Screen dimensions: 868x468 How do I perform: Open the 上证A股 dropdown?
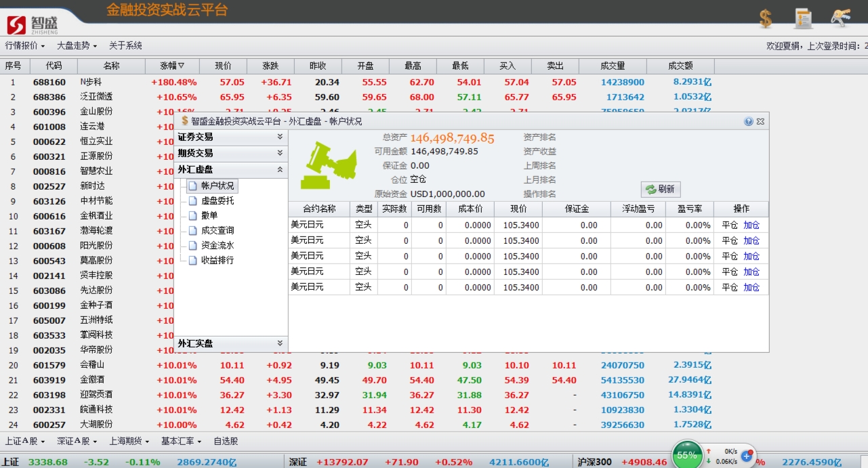[25, 442]
